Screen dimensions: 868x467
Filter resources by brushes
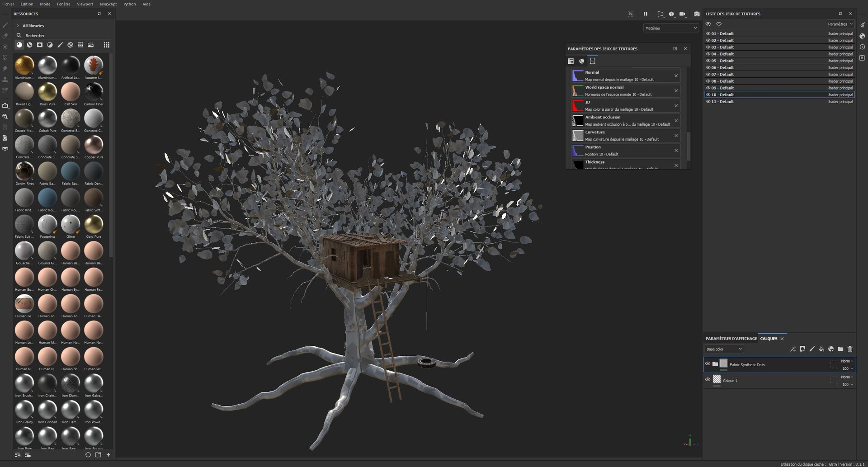coord(60,45)
